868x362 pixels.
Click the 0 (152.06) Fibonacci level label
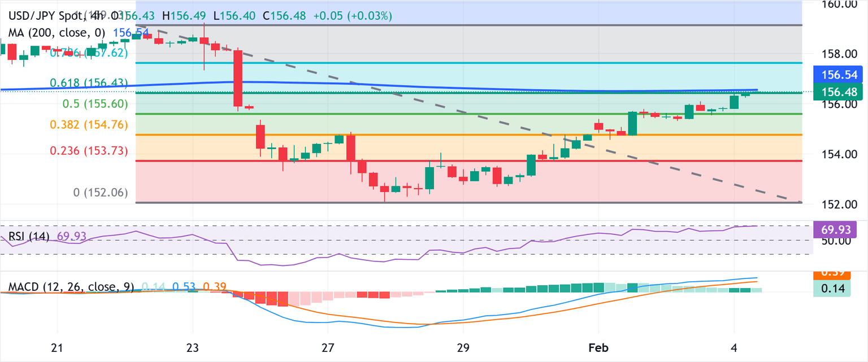[x=99, y=192]
